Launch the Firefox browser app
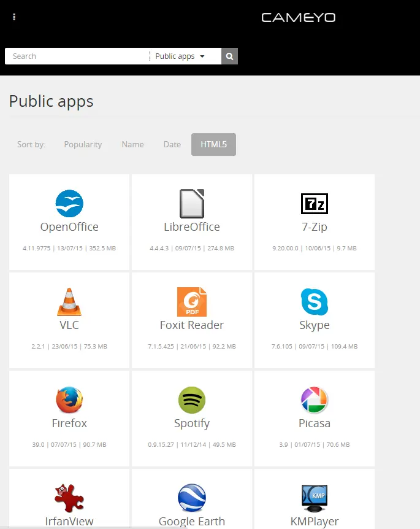Image resolution: width=420 pixels, height=529 pixels. tap(69, 400)
